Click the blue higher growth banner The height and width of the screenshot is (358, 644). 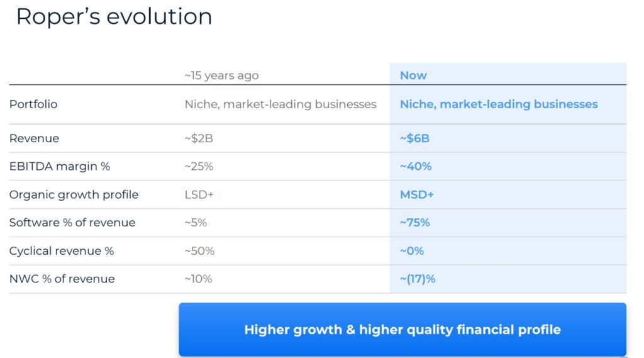(402, 330)
